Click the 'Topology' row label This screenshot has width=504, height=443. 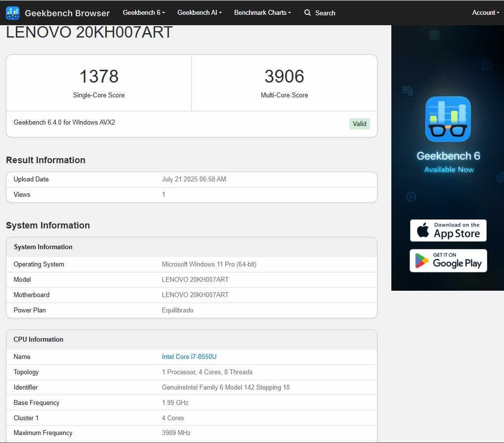point(26,372)
